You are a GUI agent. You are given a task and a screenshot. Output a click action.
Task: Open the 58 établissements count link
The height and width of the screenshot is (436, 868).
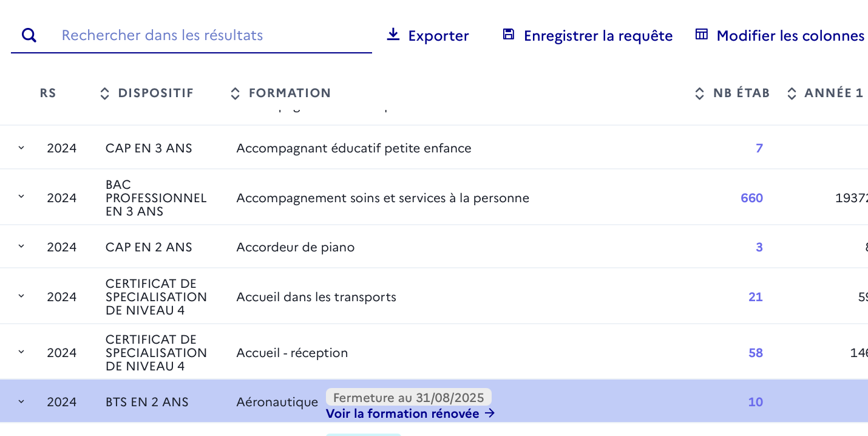point(756,353)
